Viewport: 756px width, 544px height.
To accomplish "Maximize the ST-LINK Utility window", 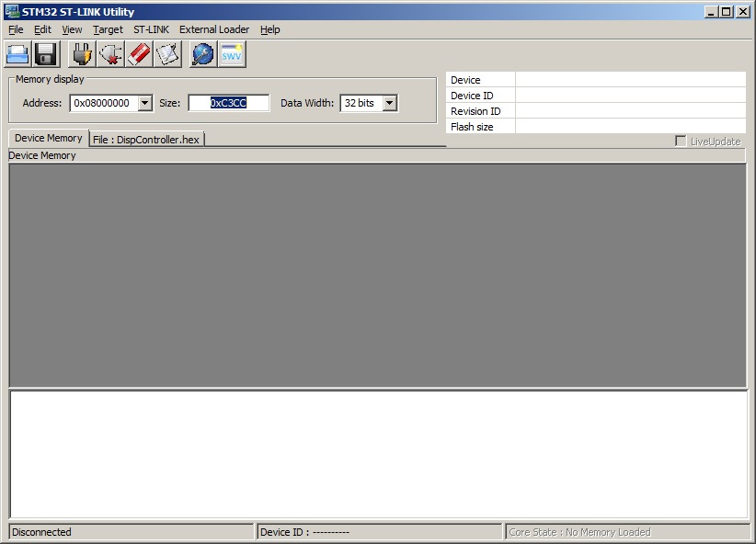I will (x=726, y=12).
